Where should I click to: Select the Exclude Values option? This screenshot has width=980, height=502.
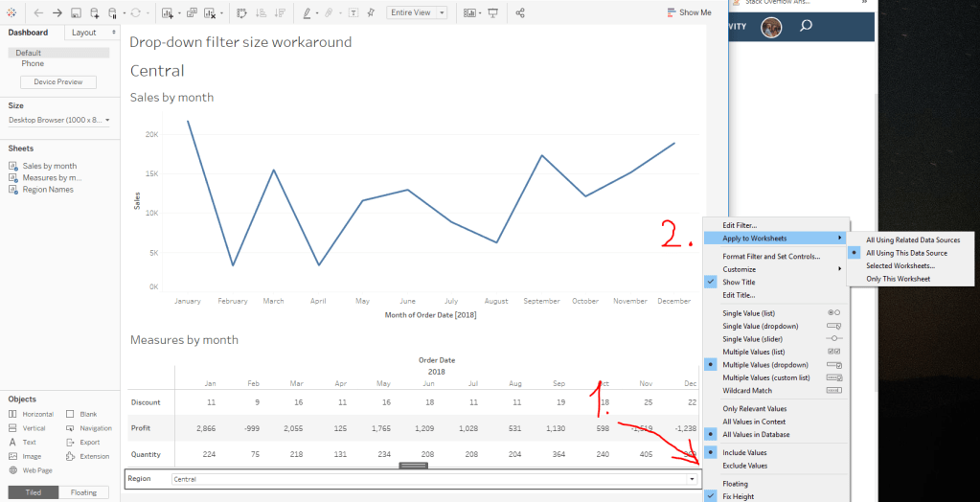744,466
